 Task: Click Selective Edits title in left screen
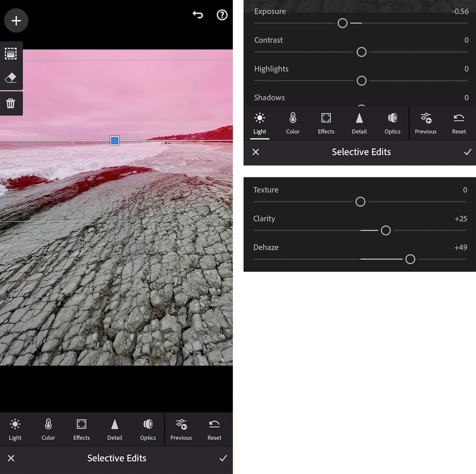(117, 458)
